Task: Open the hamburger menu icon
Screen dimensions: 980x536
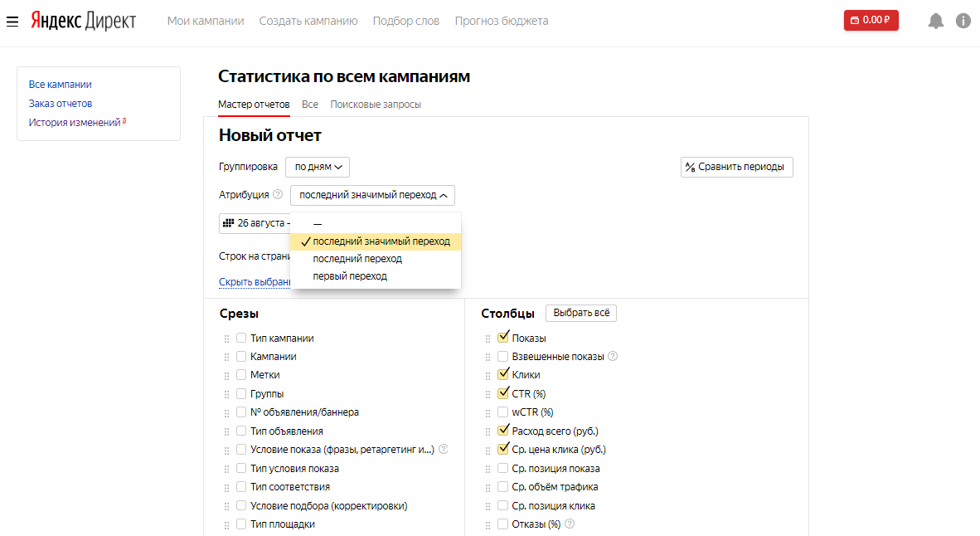Action: (12, 21)
